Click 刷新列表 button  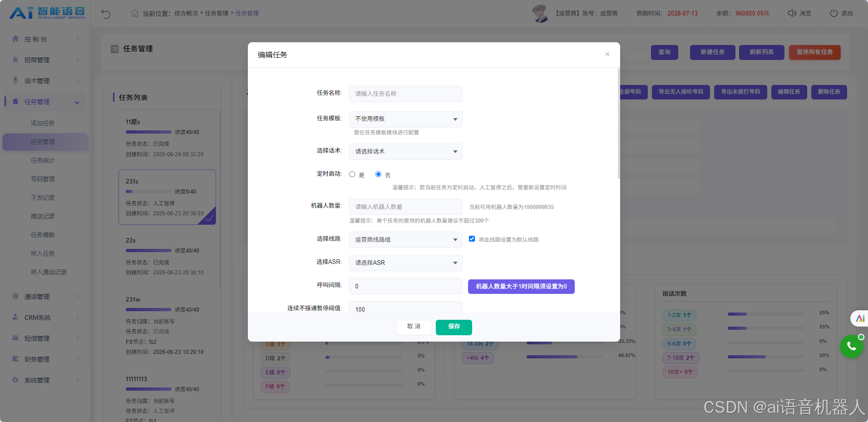pos(762,52)
